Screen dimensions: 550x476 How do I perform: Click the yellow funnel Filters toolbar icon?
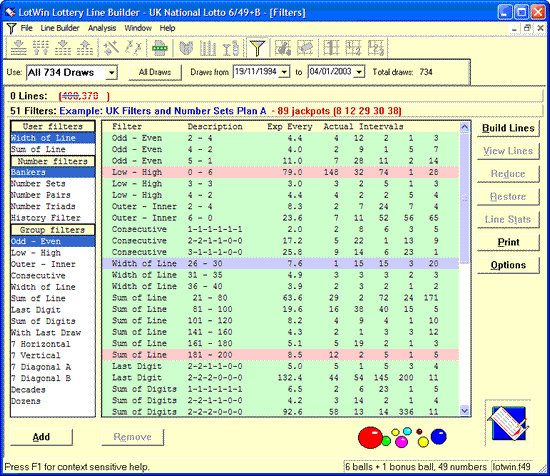(x=257, y=48)
